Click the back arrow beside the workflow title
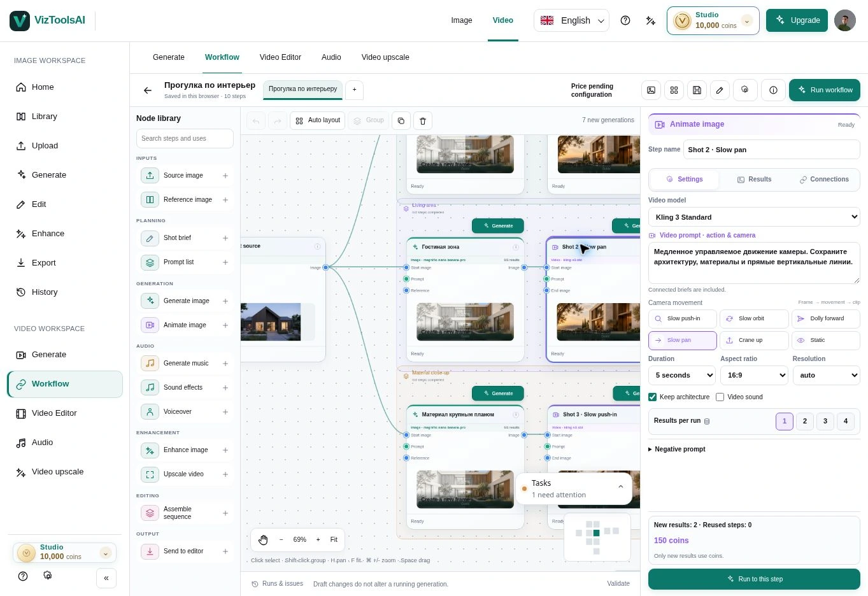Screen dimensions: 868x596 pos(148,90)
